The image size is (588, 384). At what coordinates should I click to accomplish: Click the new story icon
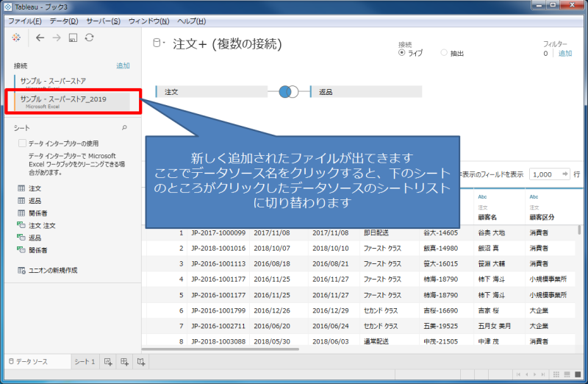click(x=141, y=361)
